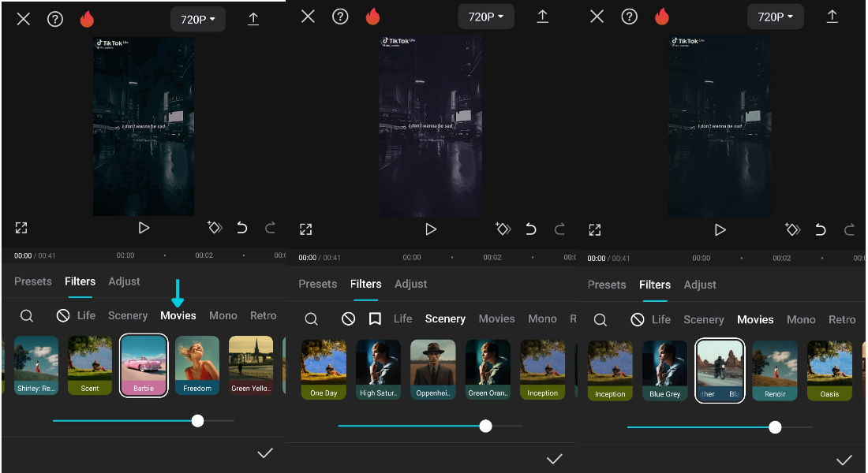The width and height of the screenshot is (868, 473).
Task: Confirm with checkmark in the right screenshot
Action: 844,460
